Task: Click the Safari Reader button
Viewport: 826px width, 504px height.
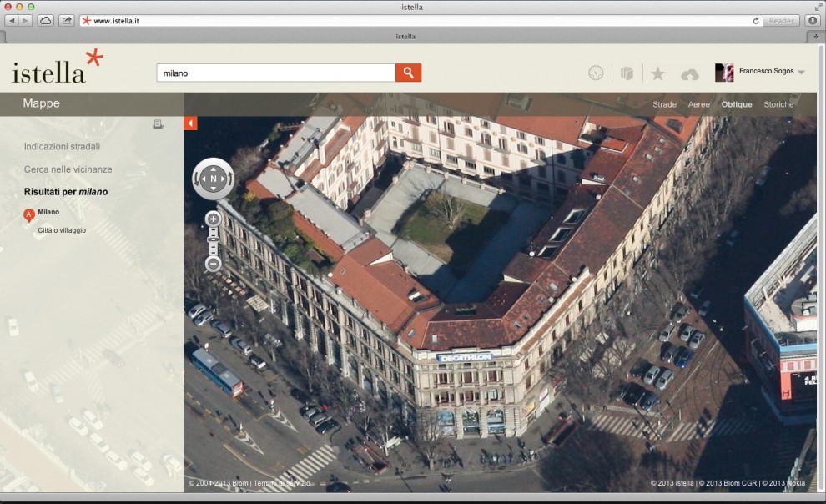Action: (x=781, y=21)
